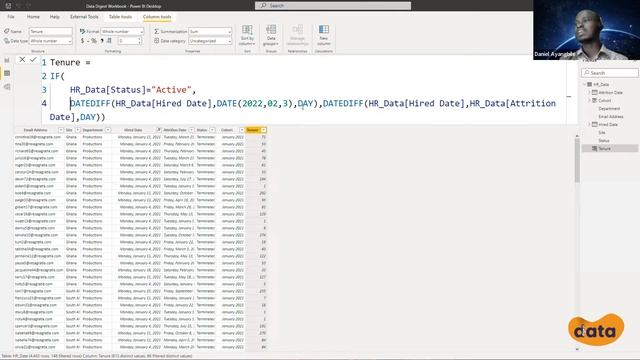Cancel the formula with X icon
The width and height of the screenshot is (640, 360).
(x=22, y=60)
